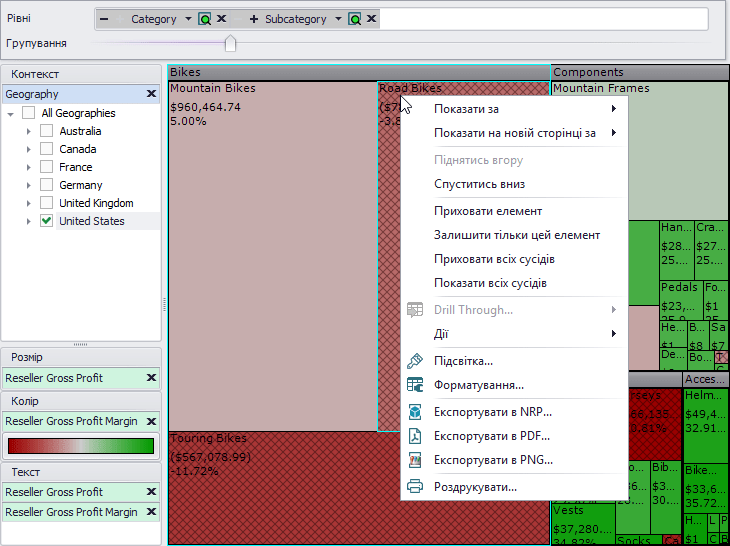Click the Category level search filter icon

(204, 19)
